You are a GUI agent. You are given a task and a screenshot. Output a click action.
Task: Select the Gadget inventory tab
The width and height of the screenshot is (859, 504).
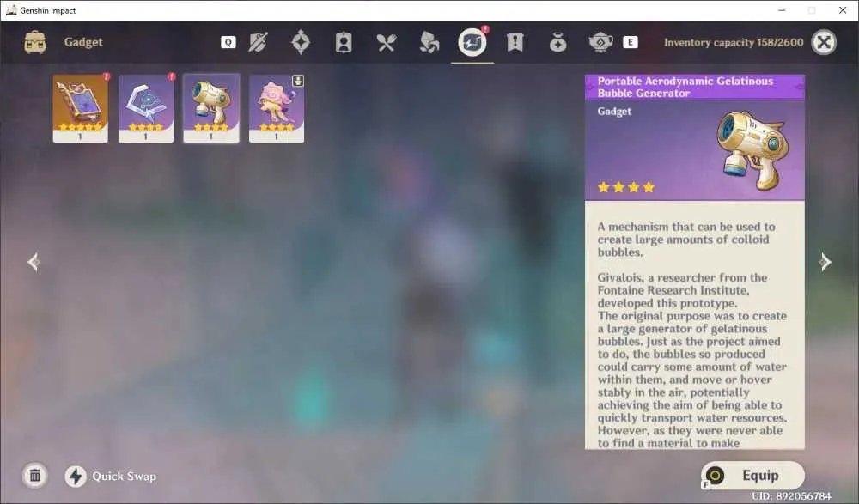472,42
